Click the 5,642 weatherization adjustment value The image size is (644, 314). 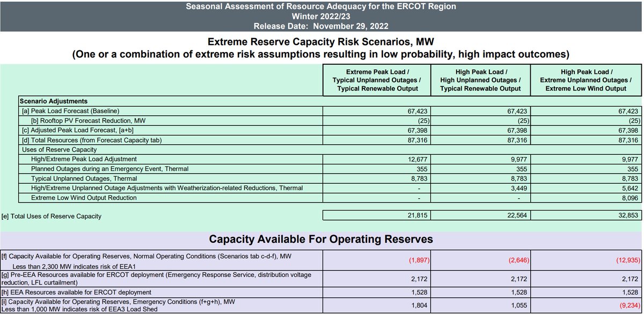pos(630,188)
